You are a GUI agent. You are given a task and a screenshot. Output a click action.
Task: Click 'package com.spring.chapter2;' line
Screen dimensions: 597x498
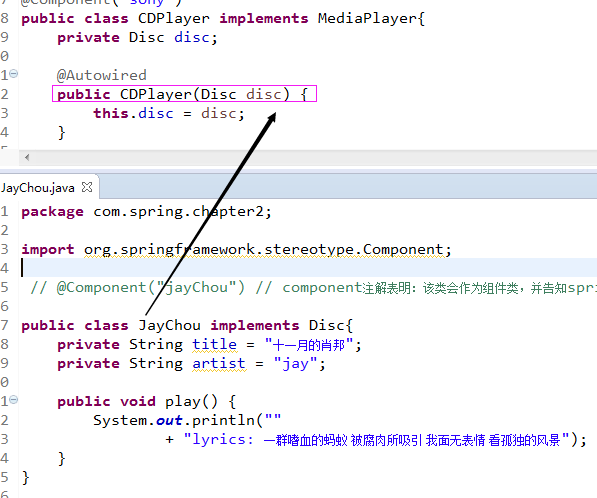pos(147,212)
